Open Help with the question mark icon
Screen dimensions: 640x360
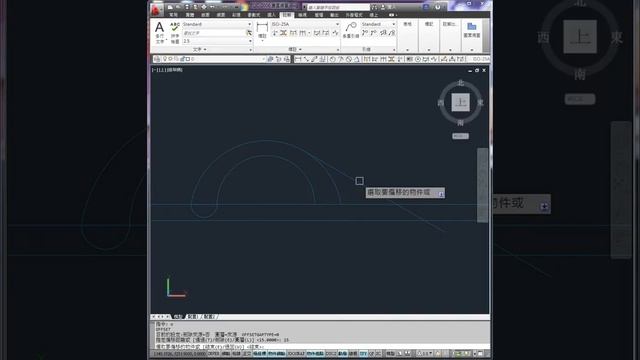click(438, 7)
